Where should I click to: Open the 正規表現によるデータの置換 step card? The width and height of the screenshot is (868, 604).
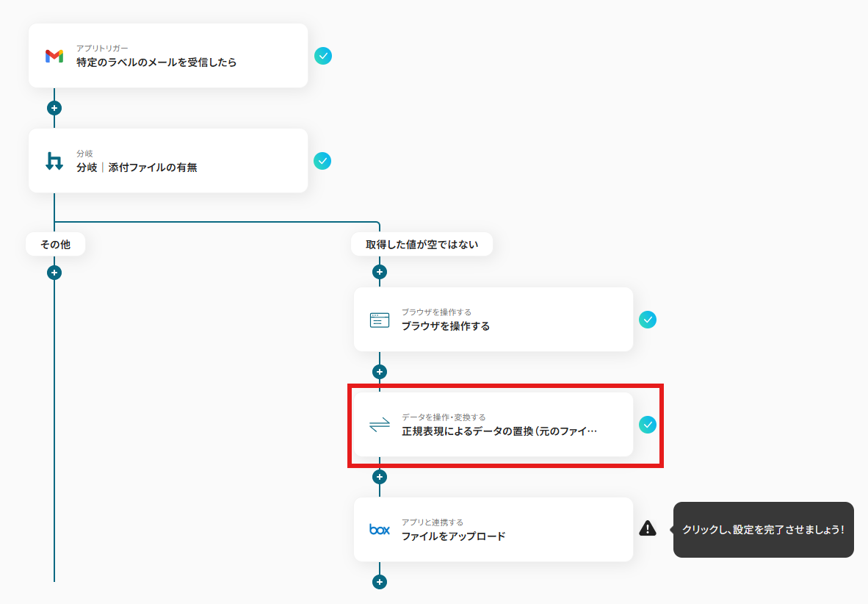493,425
